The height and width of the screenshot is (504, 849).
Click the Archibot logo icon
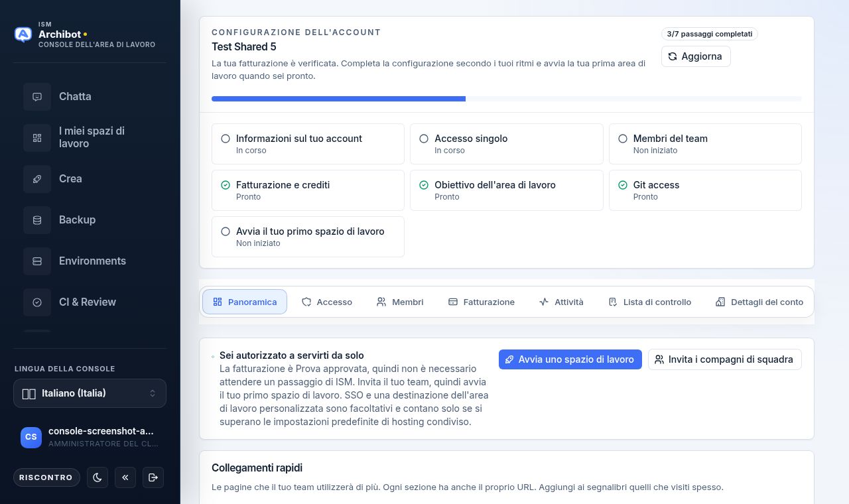(x=23, y=34)
